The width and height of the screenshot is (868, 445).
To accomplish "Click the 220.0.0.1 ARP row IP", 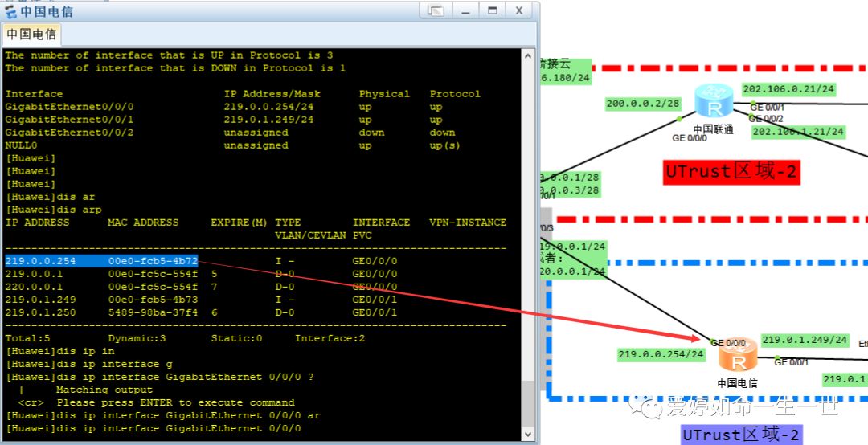I will click(x=34, y=287).
